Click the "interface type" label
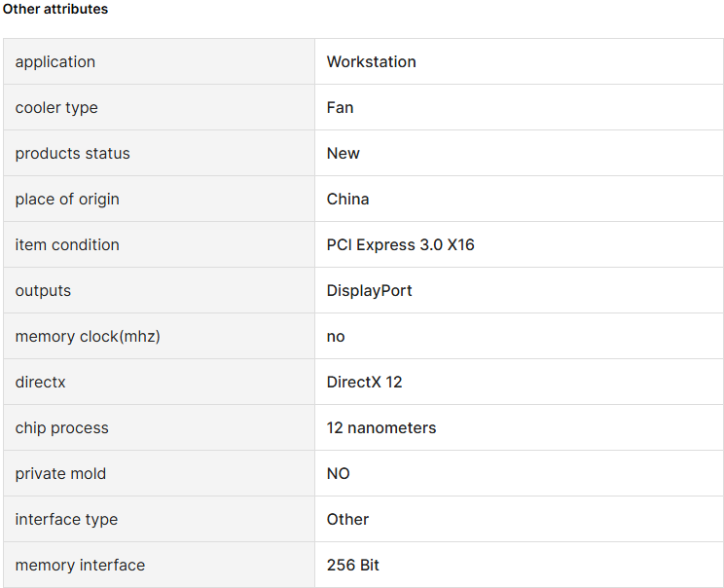Image resolution: width=724 pixels, height=588 pixels. pyautogui.click(x=66, y=519)
